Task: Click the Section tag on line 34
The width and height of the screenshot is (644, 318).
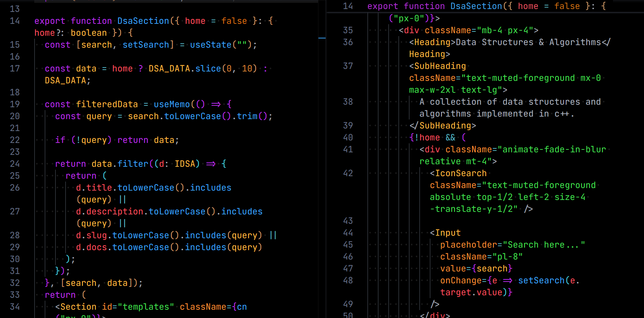Action: click(x=78, y=307)
